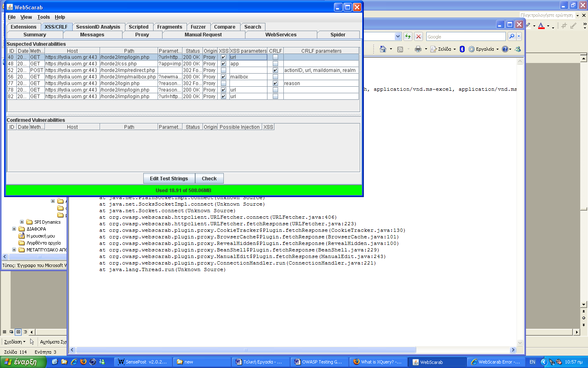Click the Bluetooth icon in IE toolbar
Image resolution: width=588 pixels, height=368 pixels.
pos(462,49)
